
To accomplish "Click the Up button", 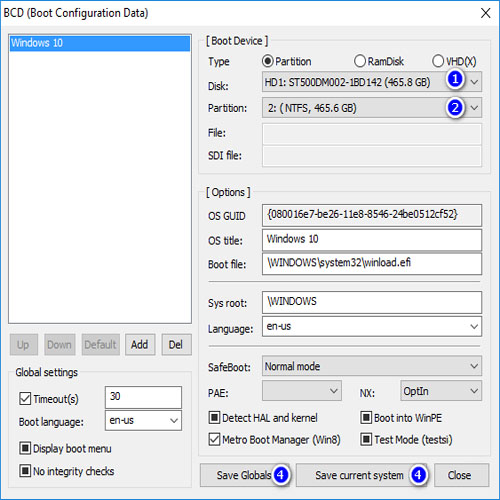I will [24, 345].
